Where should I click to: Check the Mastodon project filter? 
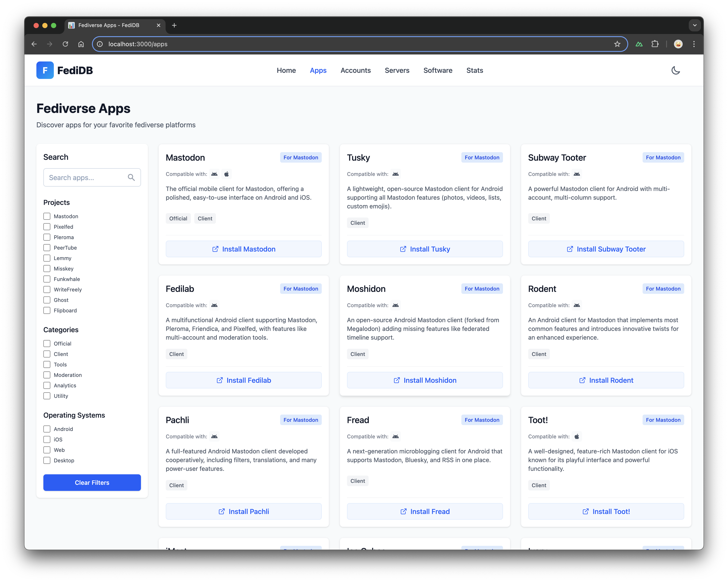click(47, 216)
